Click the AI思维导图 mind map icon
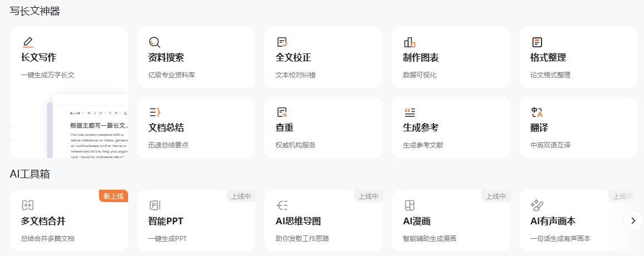The height and width of the screenshot is (256, 644). [282, 205]
